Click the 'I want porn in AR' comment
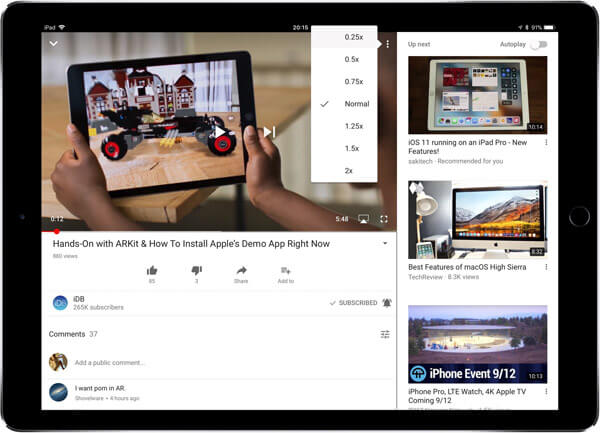Image resolution: width=600 pixels, height=433 pixels. (x=100, y=388)
